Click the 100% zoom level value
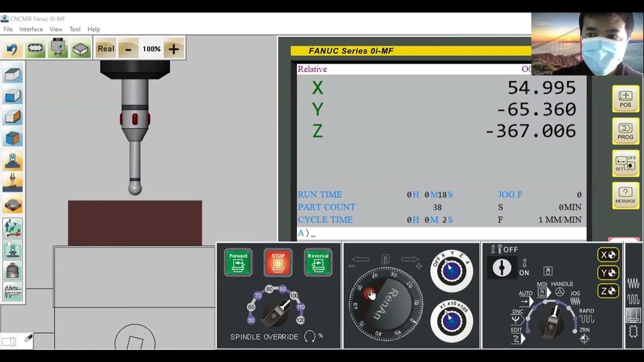Image resolution: width=644 pixels, height=362 pixels. 151,49
